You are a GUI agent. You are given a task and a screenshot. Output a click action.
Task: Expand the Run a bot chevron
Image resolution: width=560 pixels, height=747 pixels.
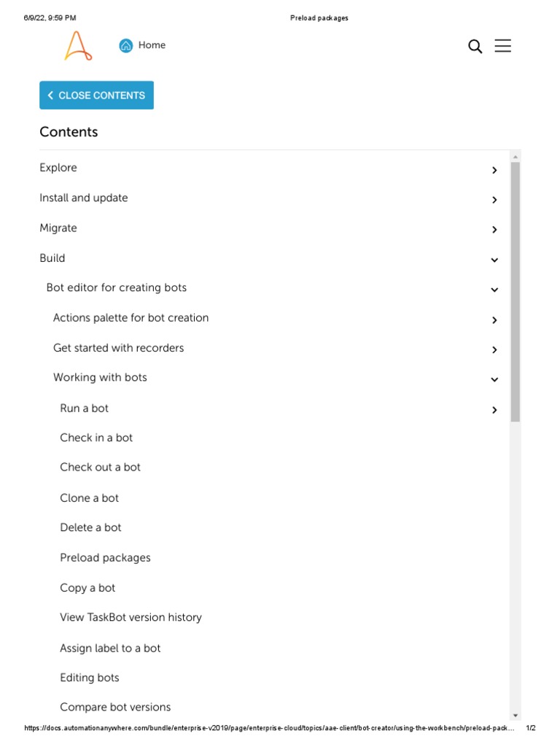tap(494, 410)
